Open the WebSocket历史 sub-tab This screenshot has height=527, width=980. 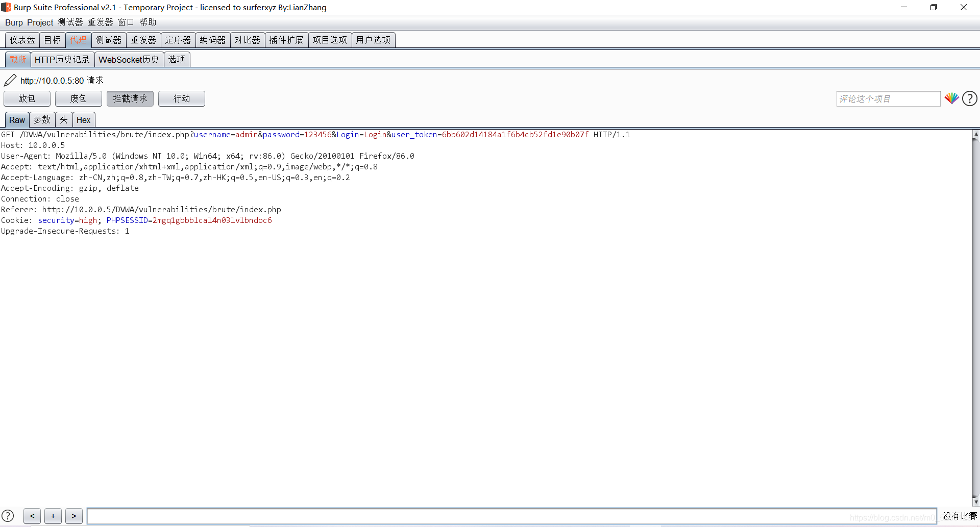129,60
